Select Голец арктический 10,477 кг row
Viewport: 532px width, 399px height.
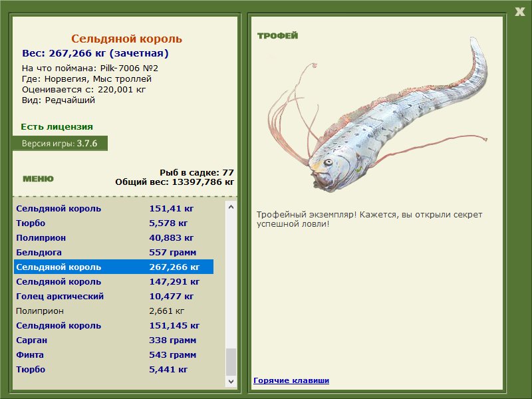tap(114, 296)
